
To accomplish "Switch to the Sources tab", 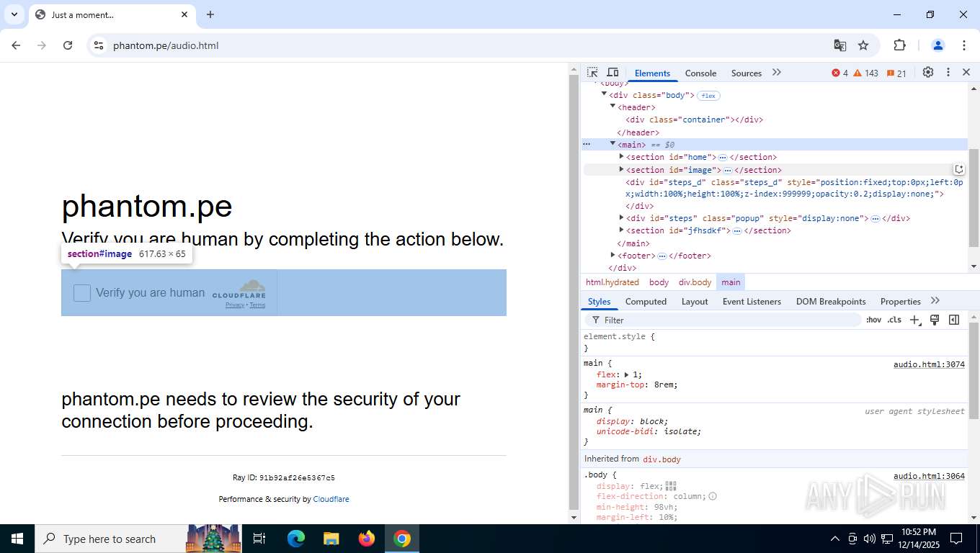I will pos(747,73).
